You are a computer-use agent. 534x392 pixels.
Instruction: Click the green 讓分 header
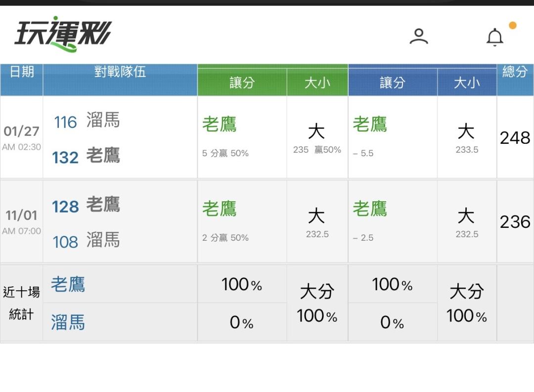click(x=242, y=83)
